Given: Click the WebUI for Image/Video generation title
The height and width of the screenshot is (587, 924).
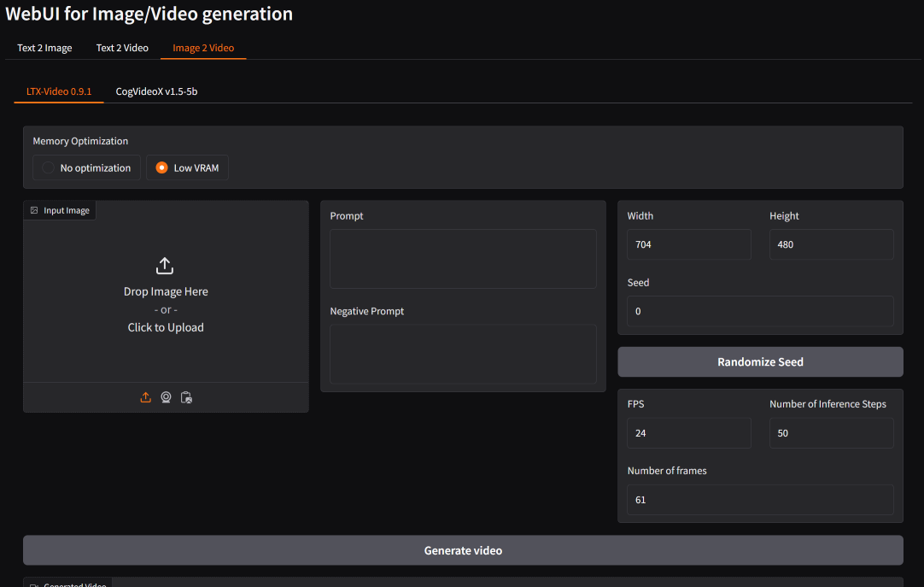Looking at the screenshot, I should (x=149, y=14).
